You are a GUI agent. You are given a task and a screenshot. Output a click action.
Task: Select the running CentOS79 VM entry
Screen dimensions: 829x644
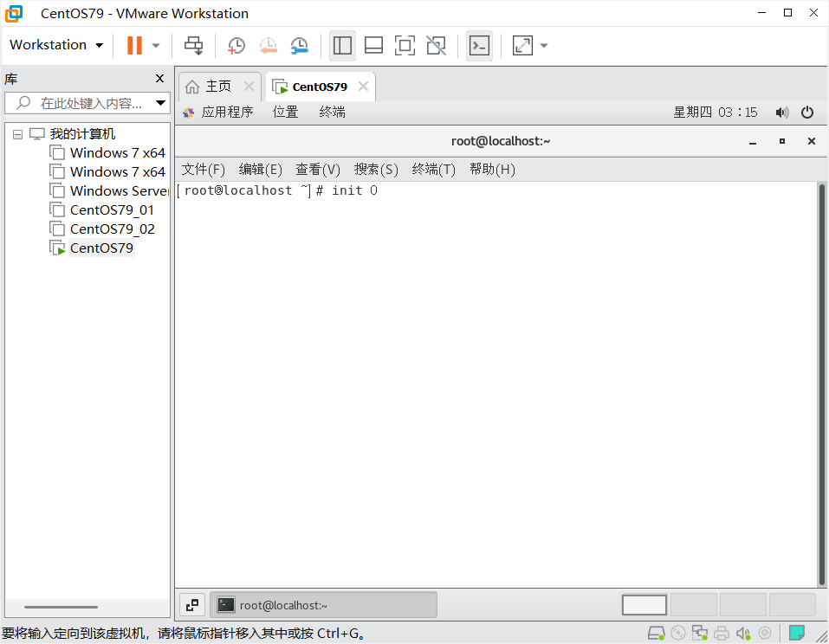coord(92,248)
